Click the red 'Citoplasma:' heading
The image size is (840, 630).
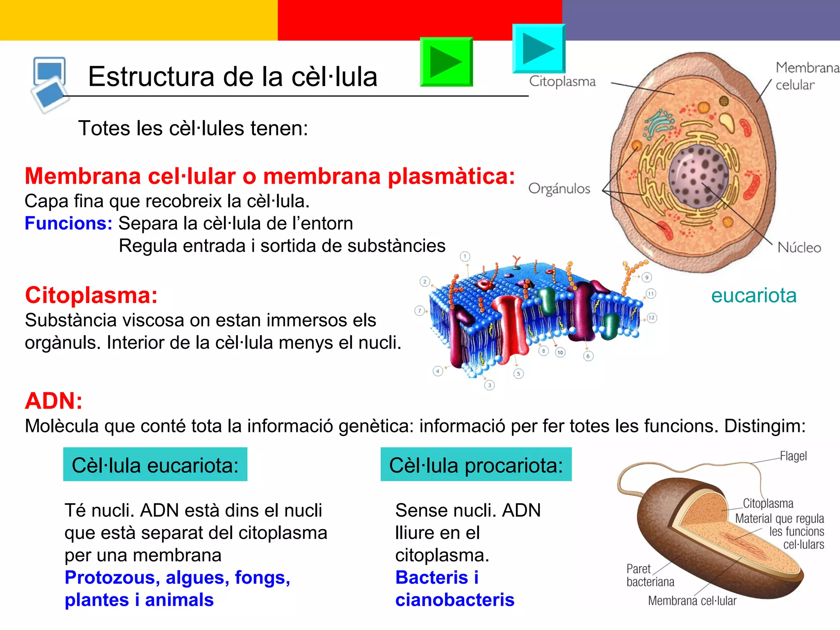(91, 295)
